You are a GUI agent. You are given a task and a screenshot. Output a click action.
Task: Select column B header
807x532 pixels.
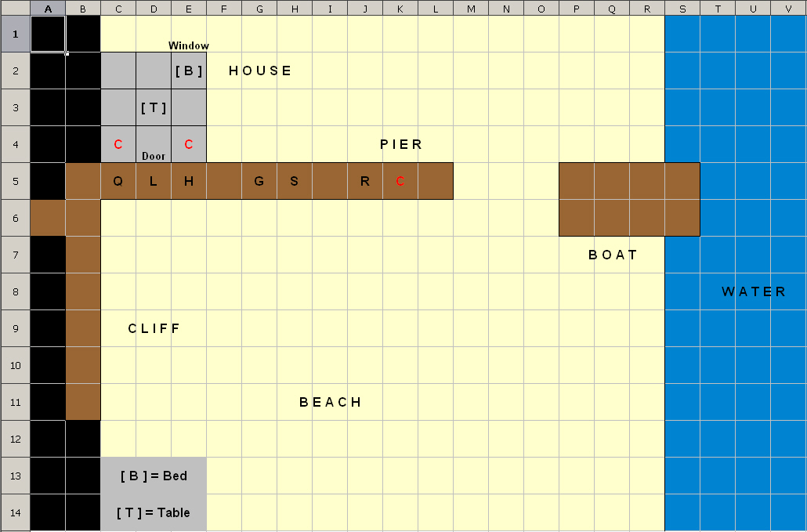click(83, 8)
